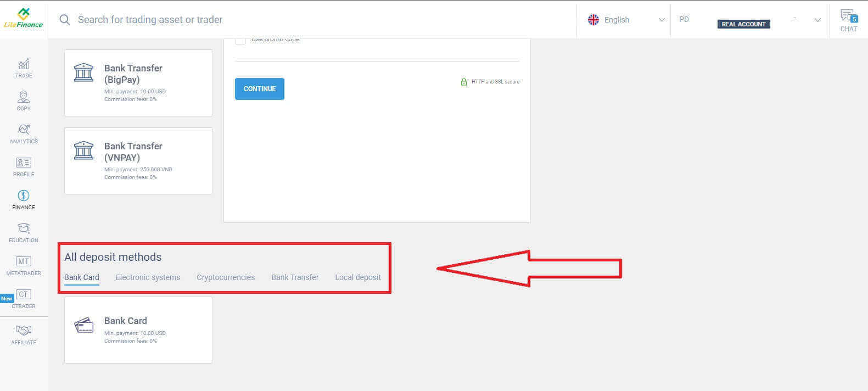Switch to the Cryptocurrencies tab
868x391 pixels.
(226, 277)
